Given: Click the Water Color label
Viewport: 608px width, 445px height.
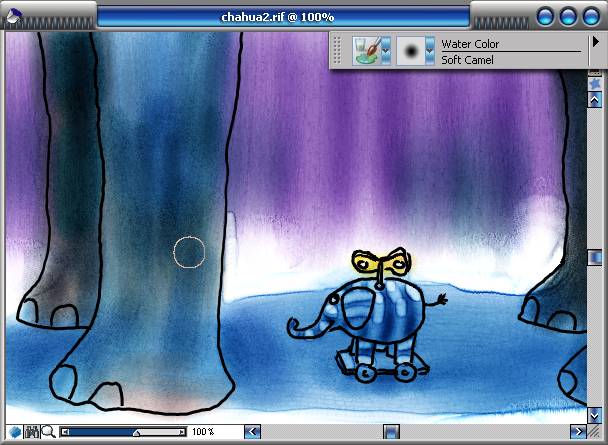Looking at the screenshot, I should [x=470, y=44].
